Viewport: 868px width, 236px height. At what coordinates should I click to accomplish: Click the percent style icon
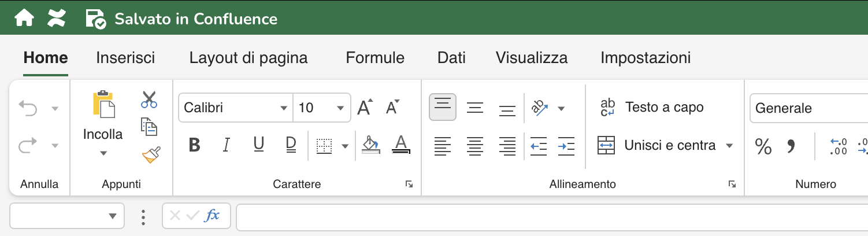tap(763, 147)
